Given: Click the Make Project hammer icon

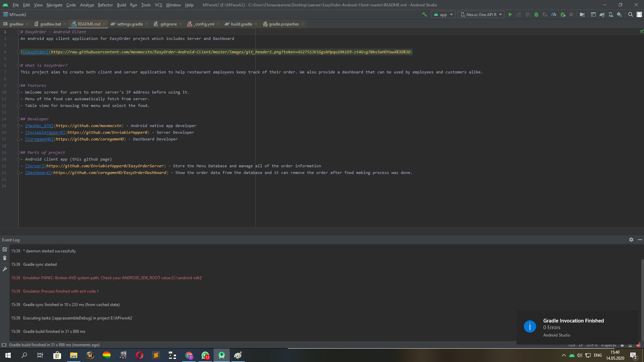Looking at the screenshot, I should click(x=424, y=14).
